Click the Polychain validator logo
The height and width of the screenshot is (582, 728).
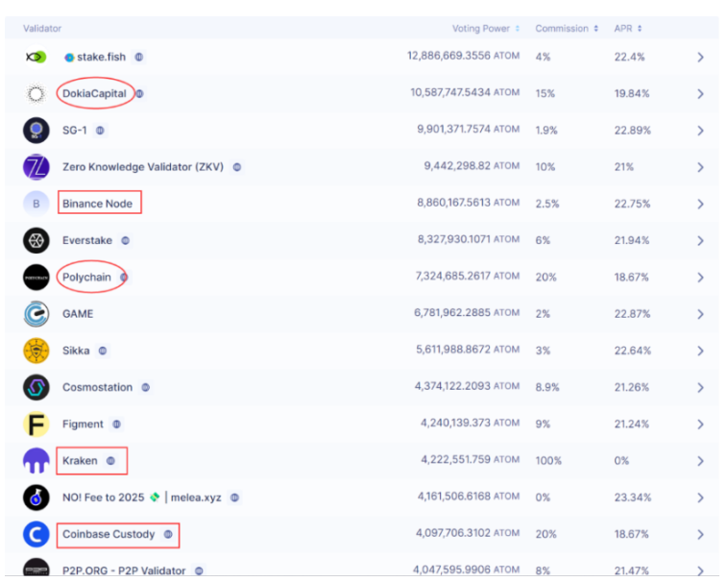click(x=36, y=278)
